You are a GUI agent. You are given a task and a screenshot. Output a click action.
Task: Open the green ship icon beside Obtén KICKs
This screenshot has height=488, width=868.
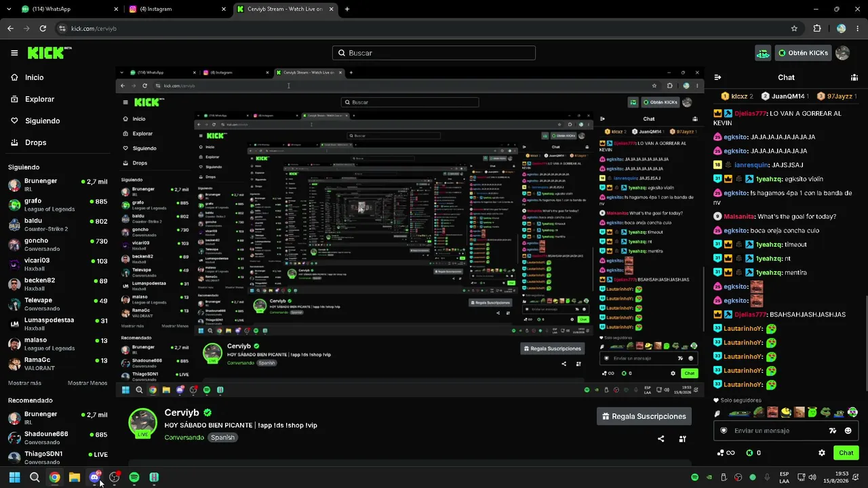[763, 53]
